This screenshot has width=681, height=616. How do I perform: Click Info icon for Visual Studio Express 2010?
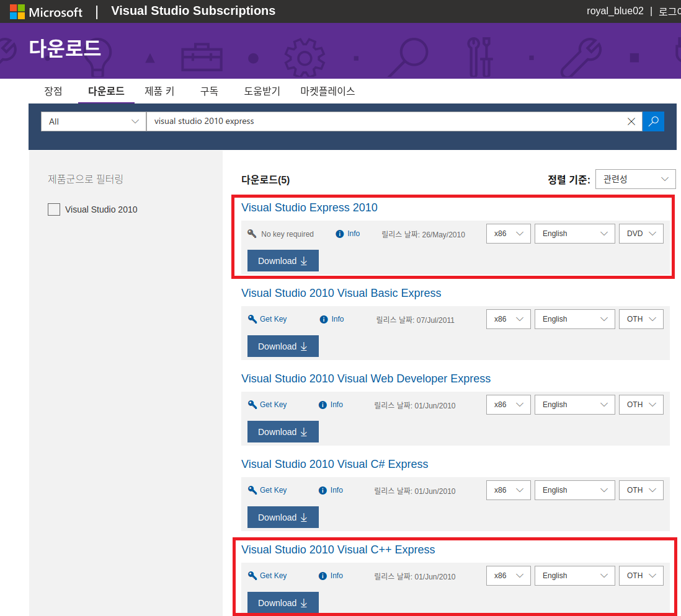coord(340,234)
